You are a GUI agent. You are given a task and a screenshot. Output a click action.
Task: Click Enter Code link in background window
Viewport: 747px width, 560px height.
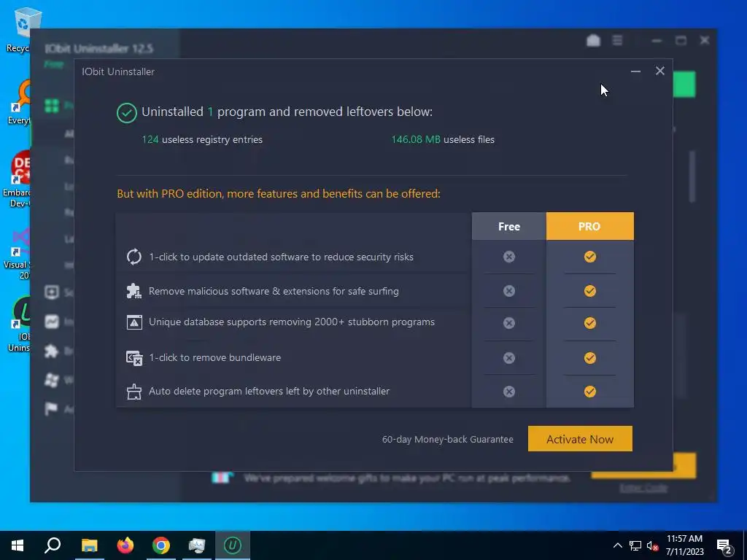(x=643, y=488)
